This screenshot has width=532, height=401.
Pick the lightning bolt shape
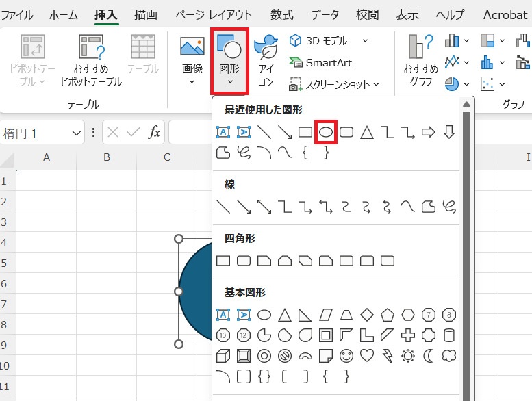(388, 356)
